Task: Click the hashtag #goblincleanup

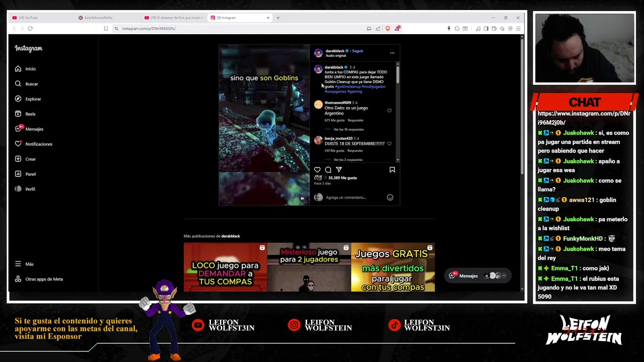Action: (348, 86)
